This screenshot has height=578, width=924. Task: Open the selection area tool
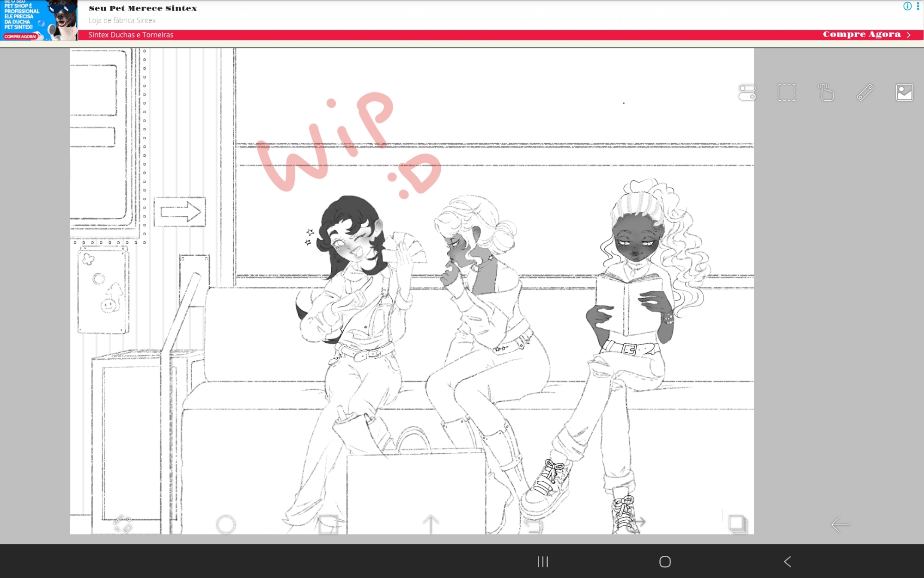[786, 92]
